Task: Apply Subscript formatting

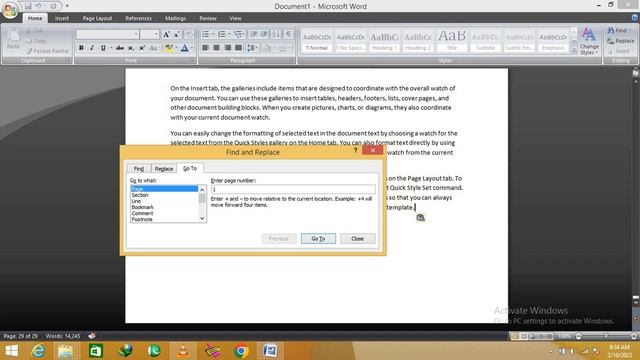Action: pos(131,48)
